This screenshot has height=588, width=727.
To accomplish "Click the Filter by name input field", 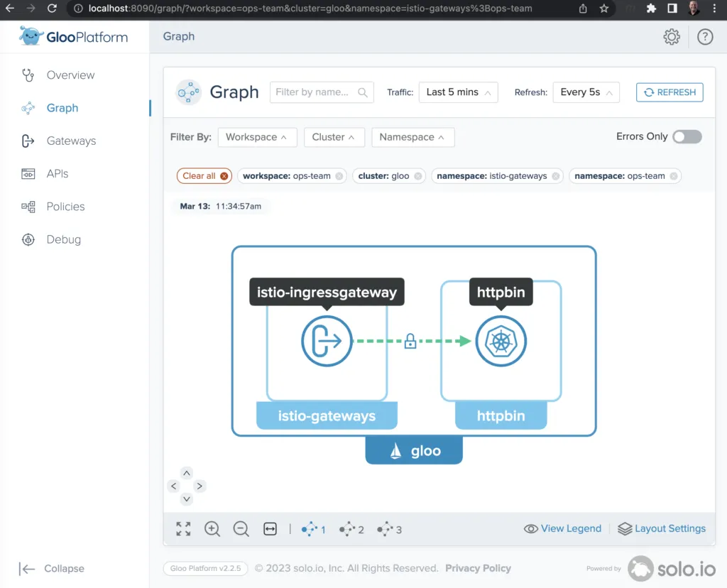I will tap(322, 92).
